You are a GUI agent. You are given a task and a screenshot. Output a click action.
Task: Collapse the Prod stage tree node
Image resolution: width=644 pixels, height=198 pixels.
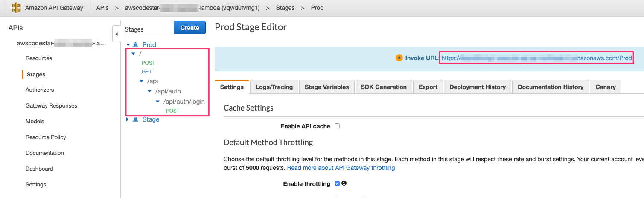[128, 44]
